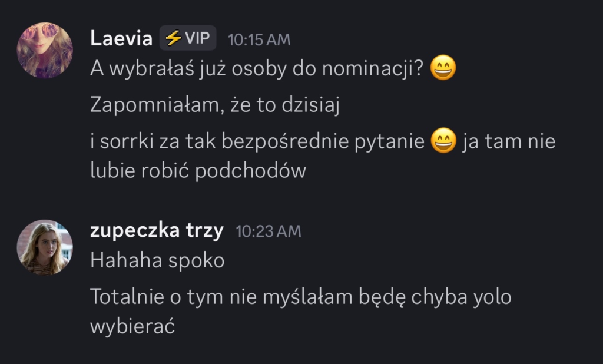
Task: Open Laevia's profile avatar
Action: 45,51
